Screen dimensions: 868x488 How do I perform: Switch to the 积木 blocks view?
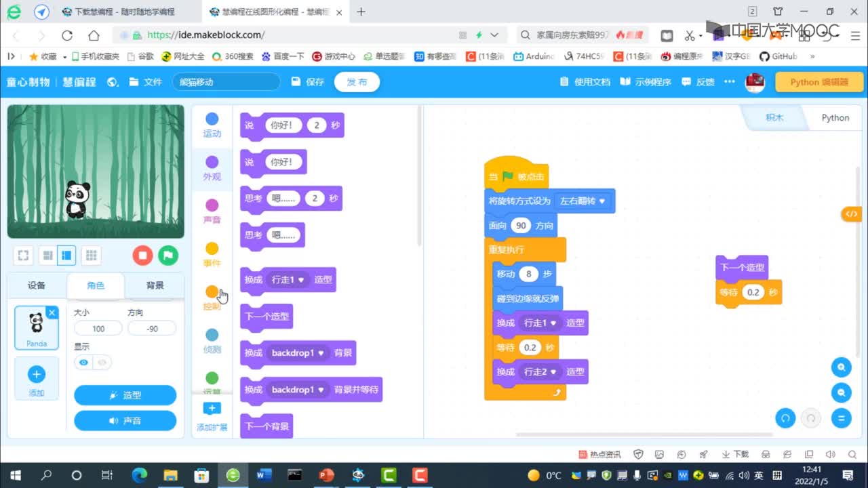coord(774,117)
